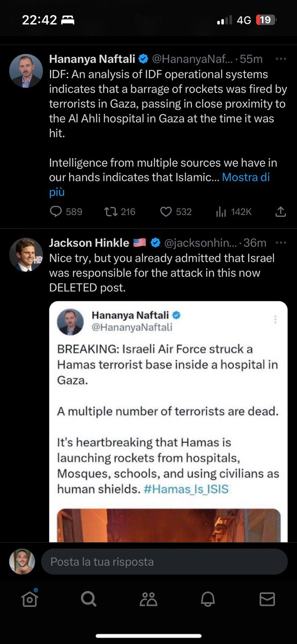
Task: Open more options on Hananya Naftali's tweet
Action: [280, 58]
